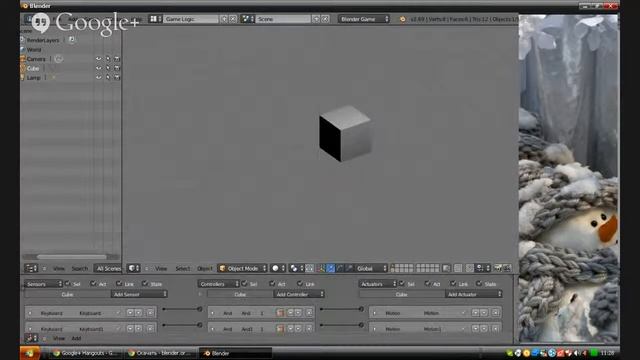Open the Object Mode dropdown
Screen dimensions: 640x360
(242, 268)
